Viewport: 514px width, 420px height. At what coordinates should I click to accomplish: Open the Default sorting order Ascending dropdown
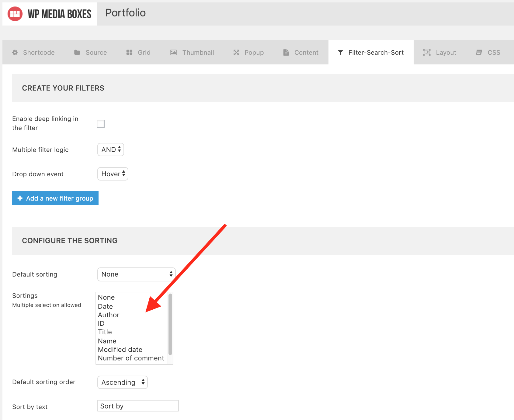[123, 382]
